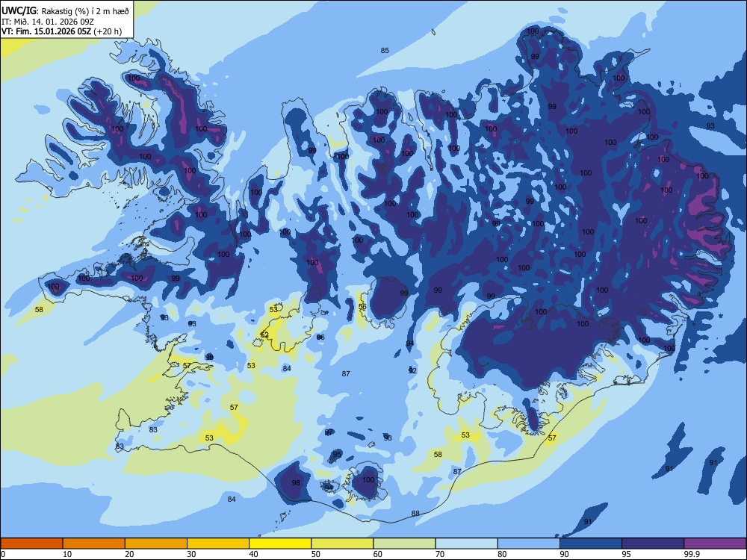Click the '88' humidity value on map
The width and height of the screenshot is (747, 560).
pyautogui.click(x=415, y=514)
